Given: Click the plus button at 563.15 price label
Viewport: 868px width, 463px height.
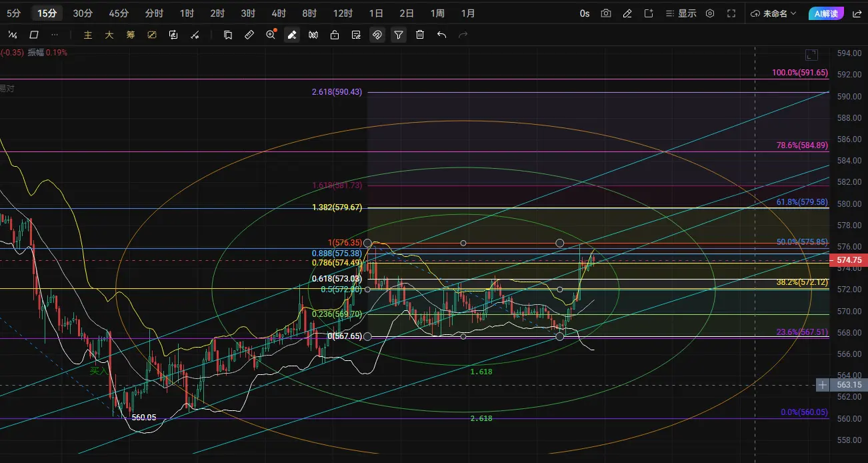Looking at the screenshot, I should pos(823,385).
